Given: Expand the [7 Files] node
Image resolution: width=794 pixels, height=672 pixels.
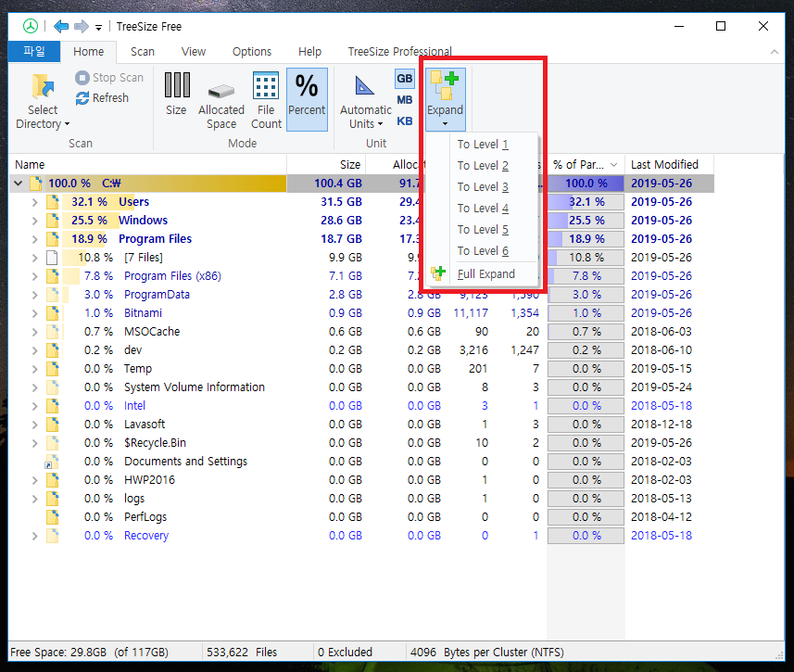Looking at the screenshot, I should coord(34,258).
